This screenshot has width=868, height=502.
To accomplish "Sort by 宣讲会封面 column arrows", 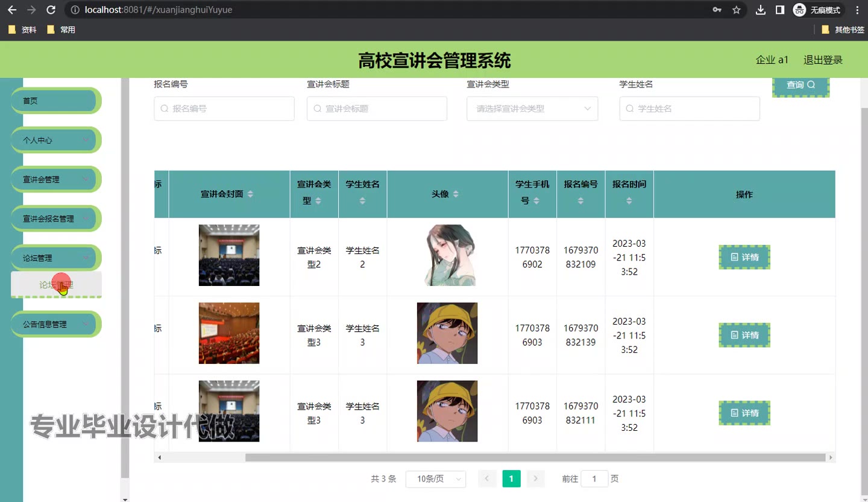I will pos(251,194).
